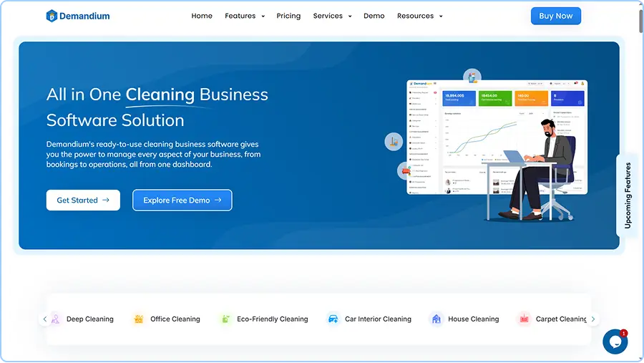This screenshot has width=644, height=363.
Task: Click the Car Interior Cleaning icon
Action: (333, 319)
